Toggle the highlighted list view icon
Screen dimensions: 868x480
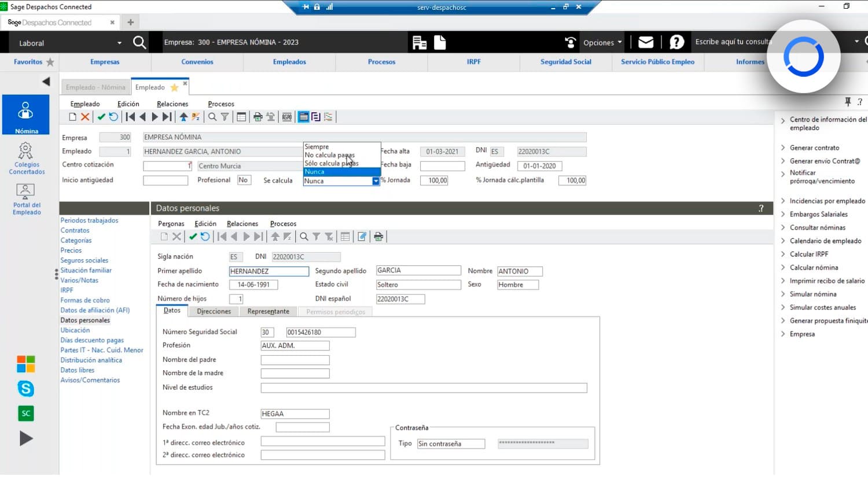click(303, 116)
